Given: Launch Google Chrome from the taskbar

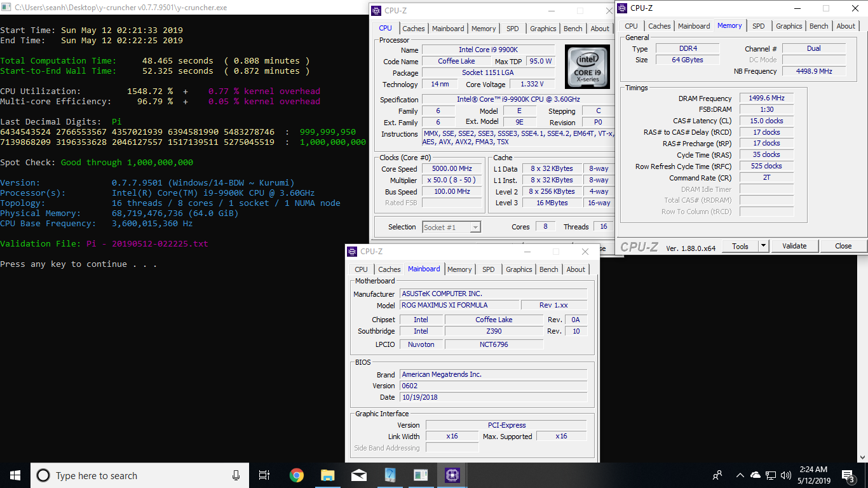Looking at the screenshot, I should (296, 475).
